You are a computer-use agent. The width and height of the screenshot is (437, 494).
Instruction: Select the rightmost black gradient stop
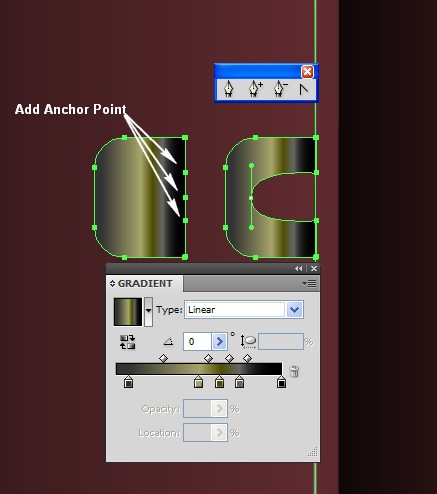(281, 382)
